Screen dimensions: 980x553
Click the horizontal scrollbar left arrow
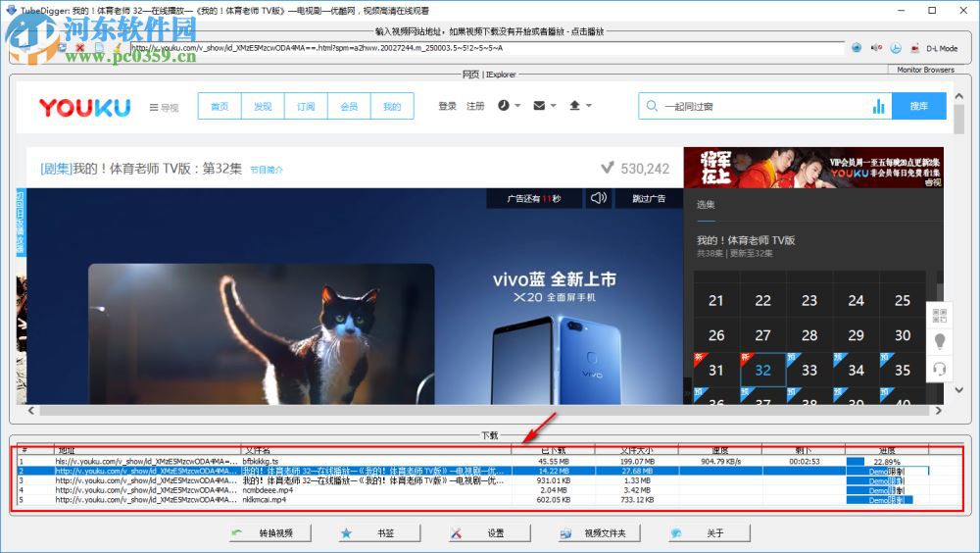pos(31,411)
